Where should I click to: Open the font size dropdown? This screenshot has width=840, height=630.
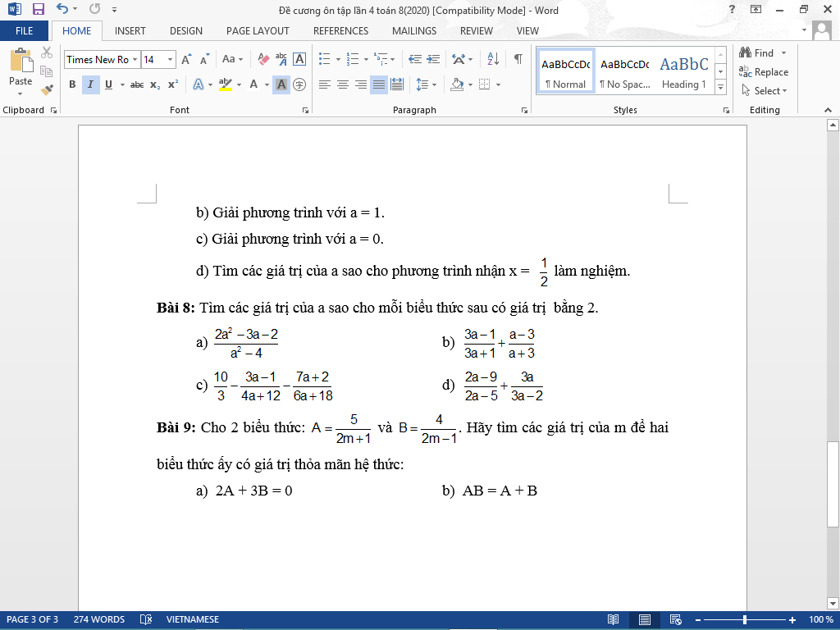pyautogui.click(x=170, y=59)
